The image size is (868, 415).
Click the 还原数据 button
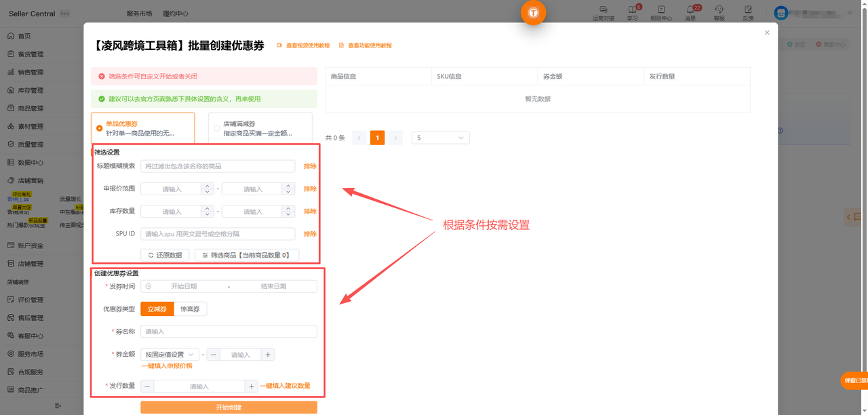(x=165, y=256)
